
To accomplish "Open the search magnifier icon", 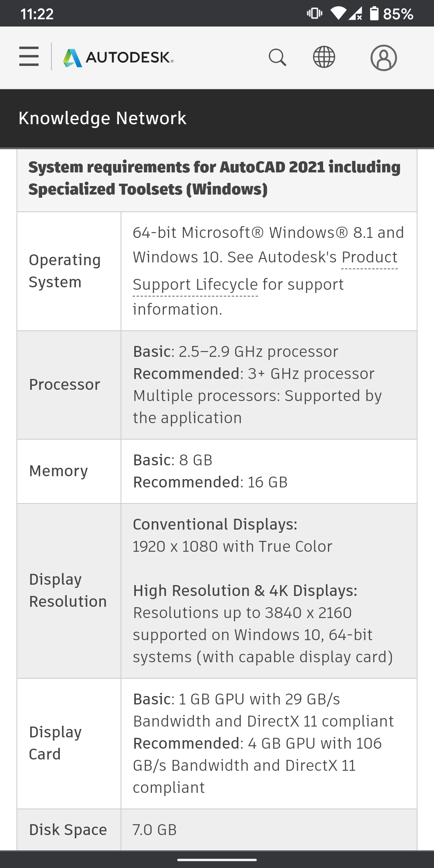I will (277, 57).
